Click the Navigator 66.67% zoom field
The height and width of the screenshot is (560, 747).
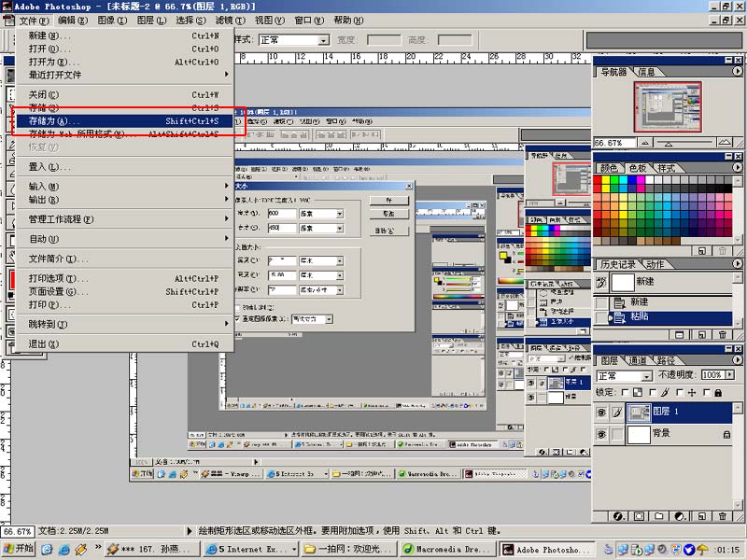click(x=614, y=143)
